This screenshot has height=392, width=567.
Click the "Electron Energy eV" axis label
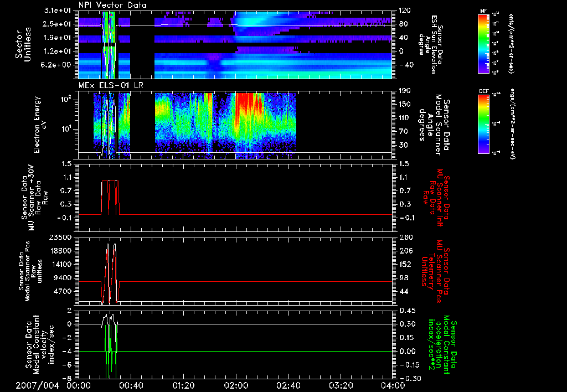[x=41, y=125]
